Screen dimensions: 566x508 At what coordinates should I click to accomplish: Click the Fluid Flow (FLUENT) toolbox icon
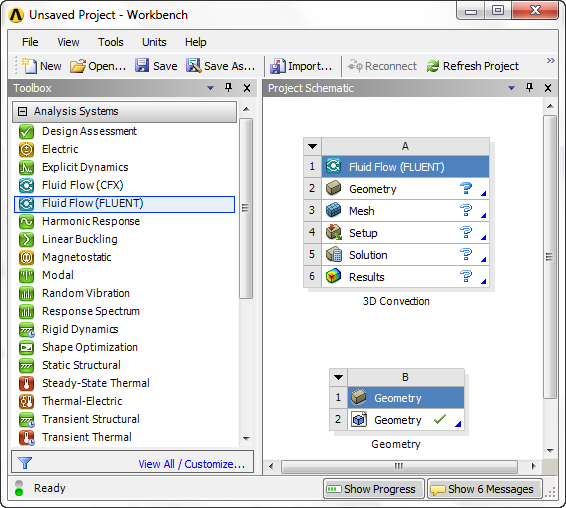pyautogui.click(x=26, y=204)
